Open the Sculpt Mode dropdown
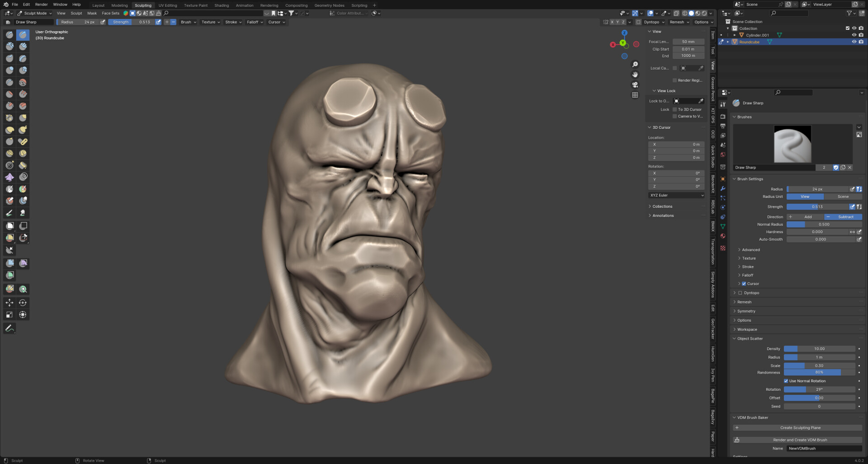This screenshot has height=464, width=868. pos(35,14)
